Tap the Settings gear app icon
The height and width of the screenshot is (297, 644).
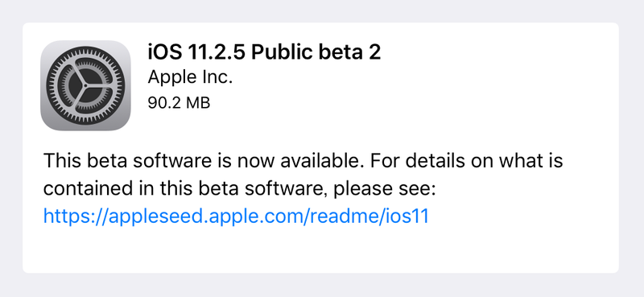[85, 85]
